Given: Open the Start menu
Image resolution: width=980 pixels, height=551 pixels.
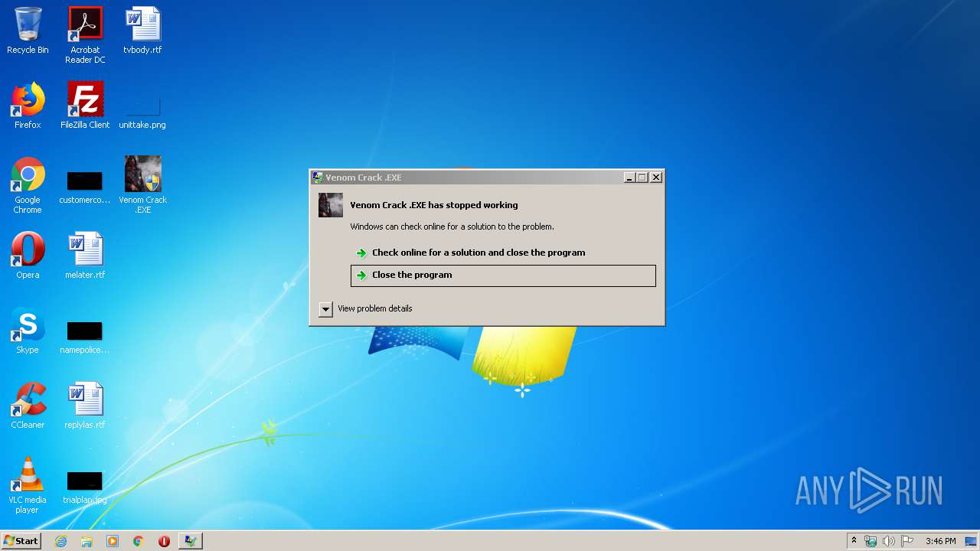Looking at the screenshot, I should [x=21, y=541].
